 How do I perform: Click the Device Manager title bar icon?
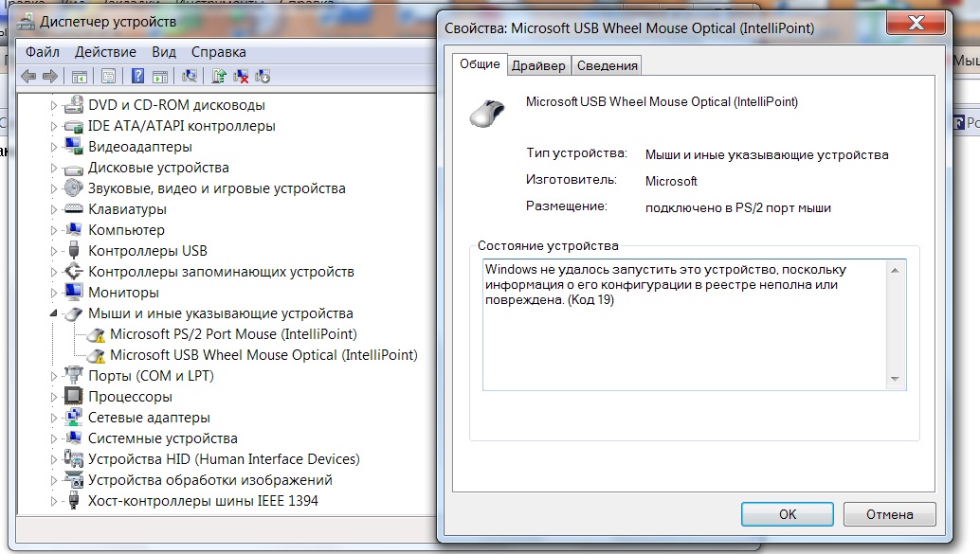point(27,23)
